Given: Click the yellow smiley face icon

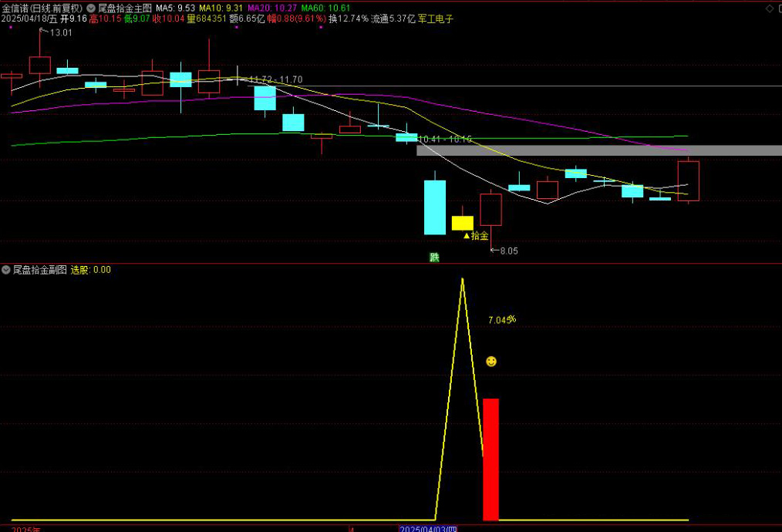Looking at the screenshot, I should pyautogui.click(x=491, y=362).
